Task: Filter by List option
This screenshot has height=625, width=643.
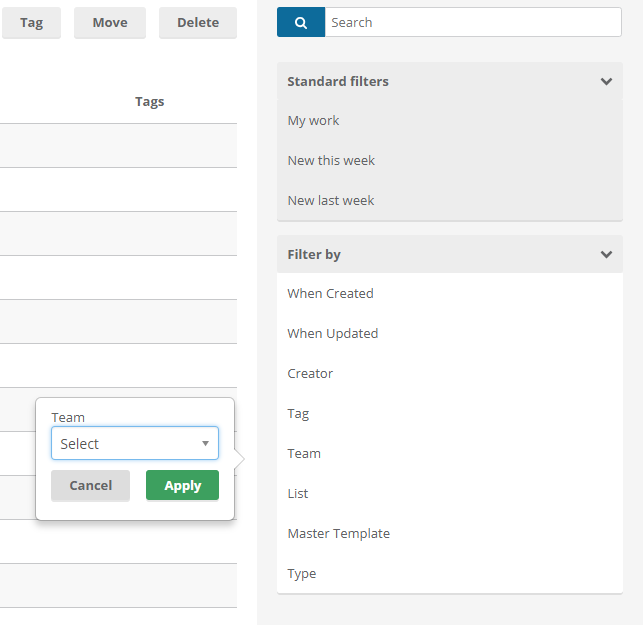Action: coord(298,493)
